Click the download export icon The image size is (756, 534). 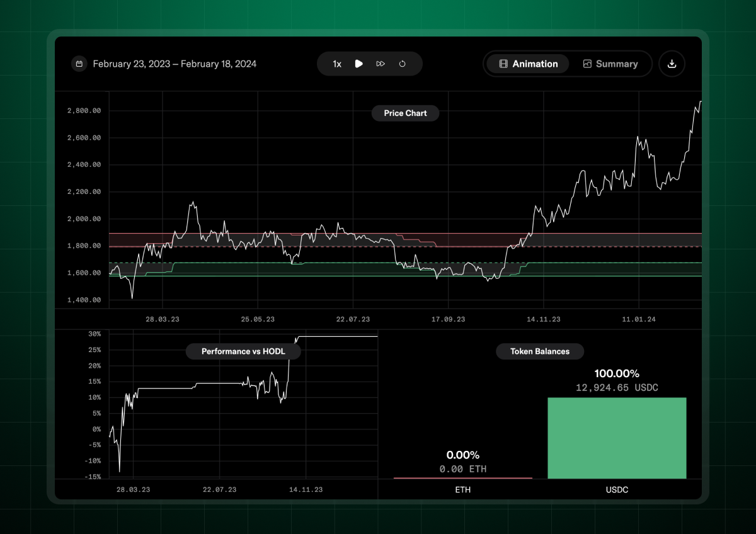pos(672,64)
